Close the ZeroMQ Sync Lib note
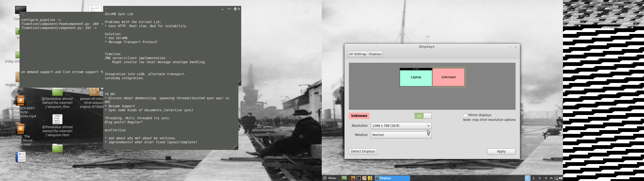The image size is (644, 181). tap(106, 9)
